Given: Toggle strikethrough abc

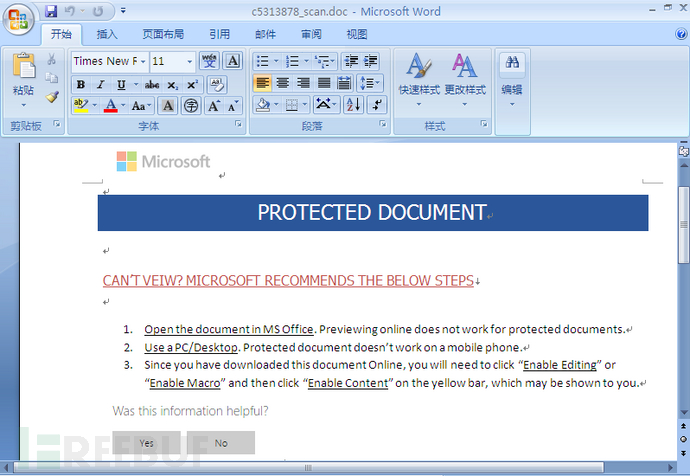Looking at the screenshot, I should pyautogui.click(x=152, y=84).
